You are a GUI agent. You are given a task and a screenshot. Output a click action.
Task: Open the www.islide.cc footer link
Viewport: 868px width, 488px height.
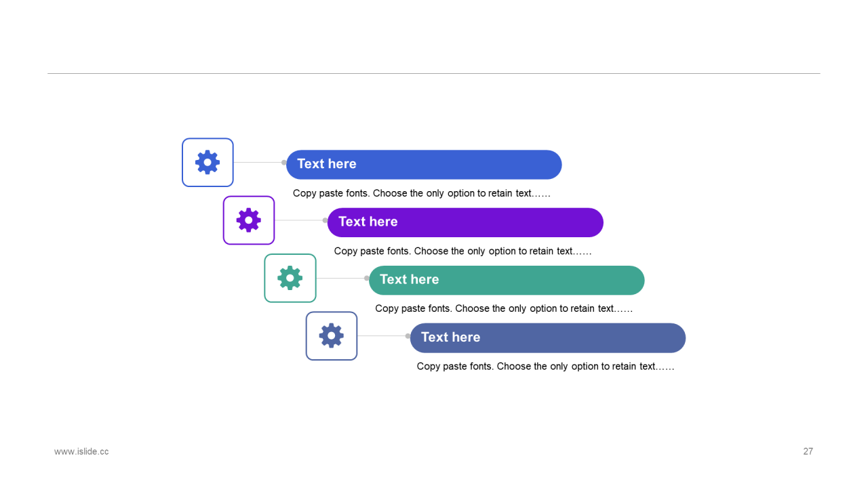81,451
